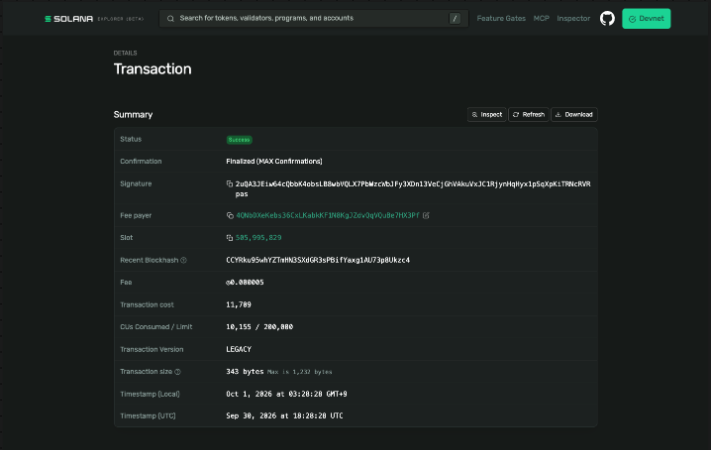Focus the search tokens and accounts field
Viewport: 711px width, 450px height.
[x=313, y=19]
